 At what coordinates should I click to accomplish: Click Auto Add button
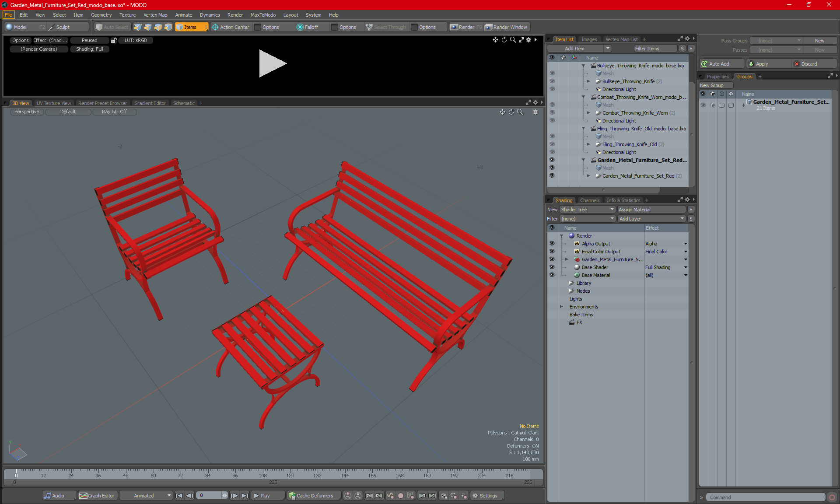[x=722, y=64]
